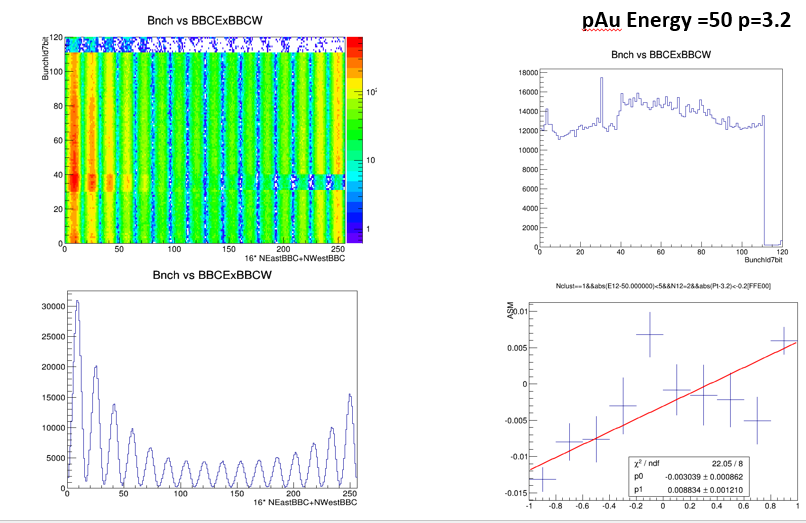Viewport: 806px width, 523px height.
Task: Click the '18000' y-axis tick of top-right plot
Action: pyautogui.click(x=528, y=73)
